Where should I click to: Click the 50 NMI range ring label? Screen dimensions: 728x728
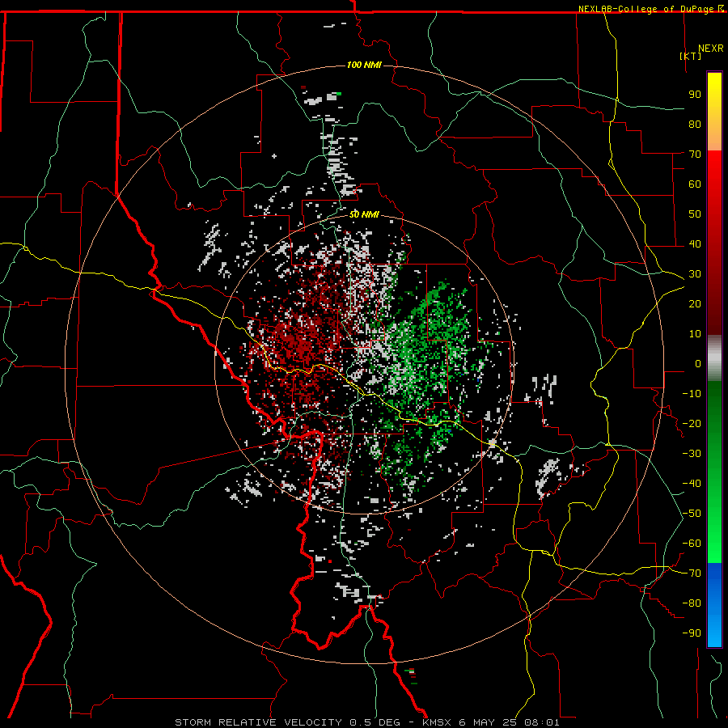(x=364, y=214)
